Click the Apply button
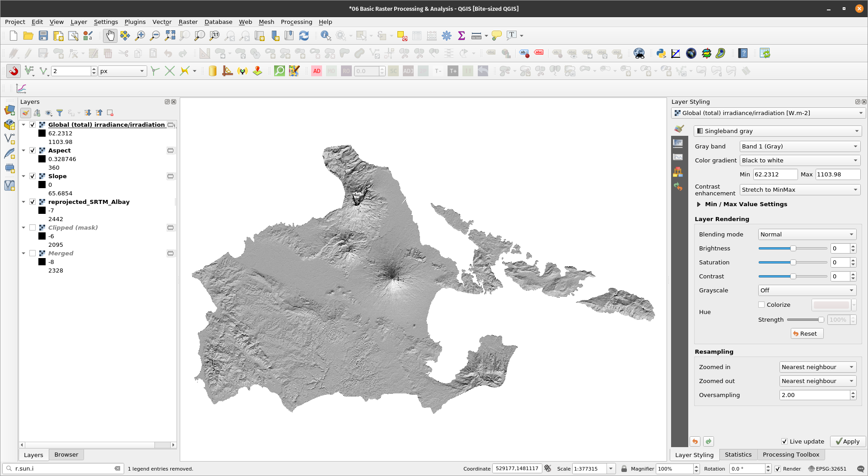Image resolution: width=868 pixels, height=476 pixels. tap(848, 441)
